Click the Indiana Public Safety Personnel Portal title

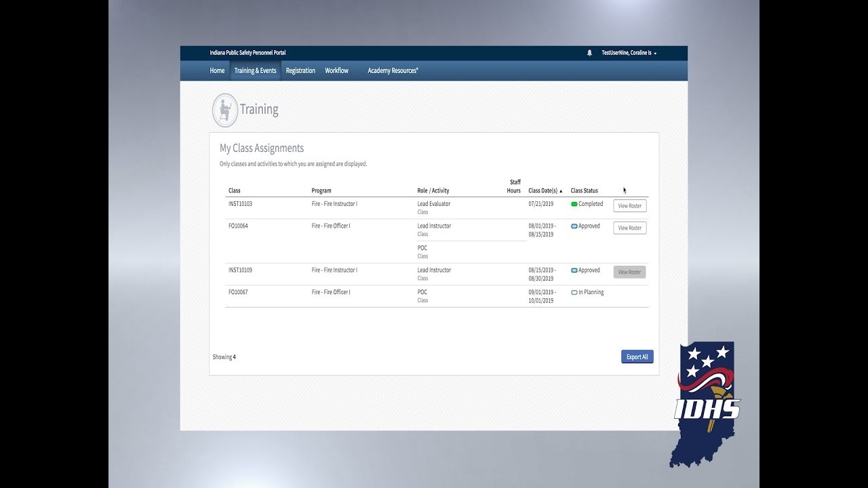(x=248, y=53)
